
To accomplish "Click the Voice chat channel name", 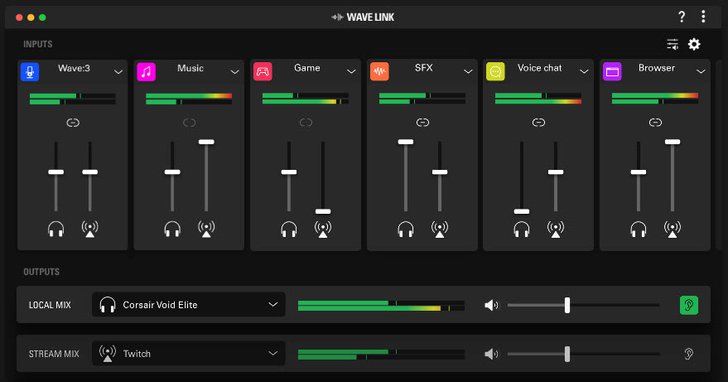I will 540,68.
